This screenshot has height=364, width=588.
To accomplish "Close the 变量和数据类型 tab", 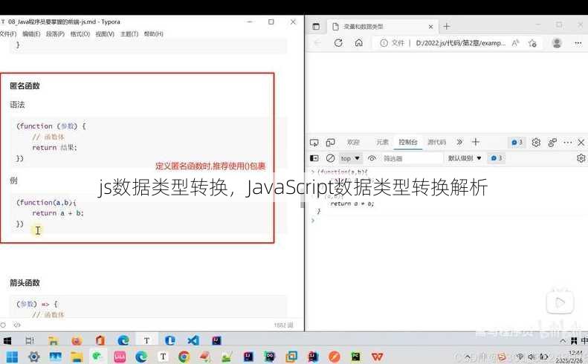I will click(430, 27).
